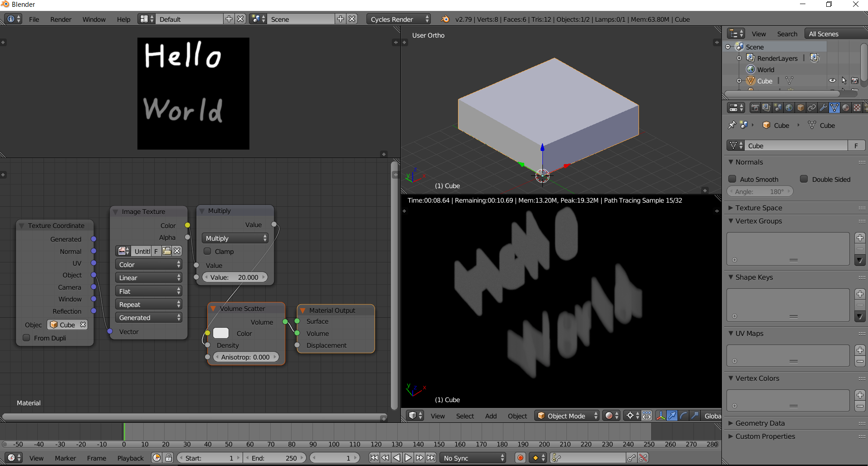Open the Modifiers properties tab (wrench icon)
The image size is (868, 466).
(x=823, y=108)
